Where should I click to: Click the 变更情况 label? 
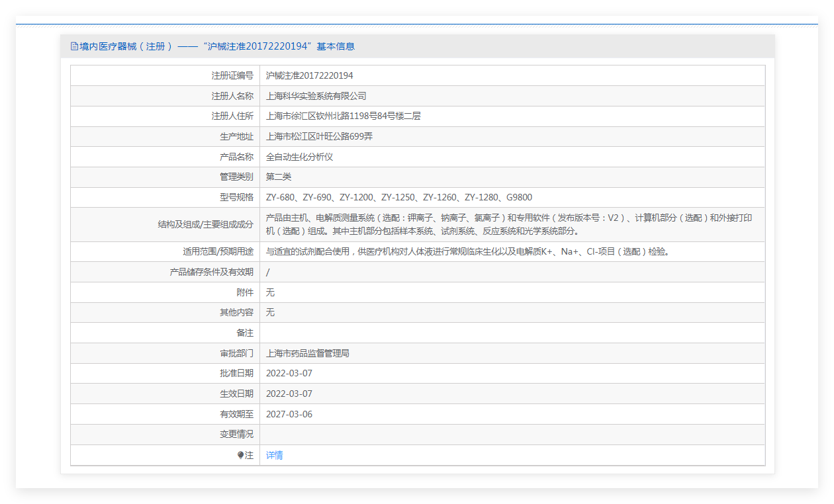(x=236, y=435)
